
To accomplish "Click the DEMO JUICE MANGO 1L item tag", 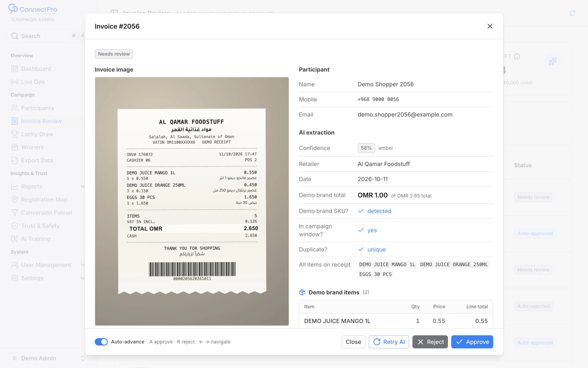I will click(387, 264).
